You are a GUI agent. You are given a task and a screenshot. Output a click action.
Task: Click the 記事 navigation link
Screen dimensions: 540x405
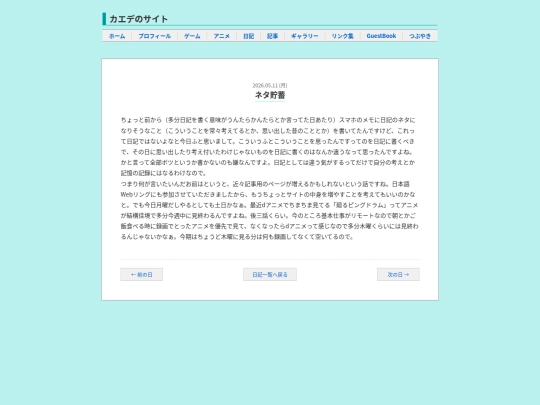[x=272, y=36]
